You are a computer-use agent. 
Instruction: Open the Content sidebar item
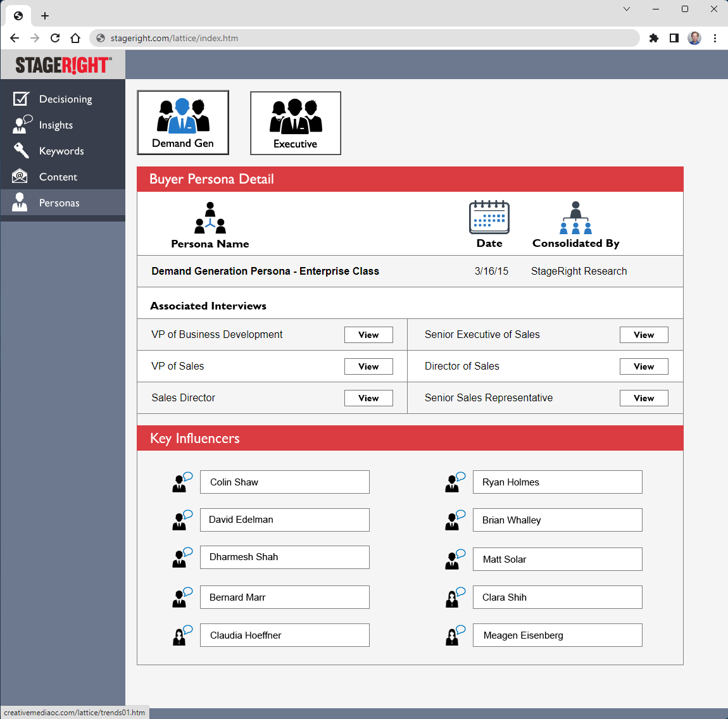coord(63,177)
